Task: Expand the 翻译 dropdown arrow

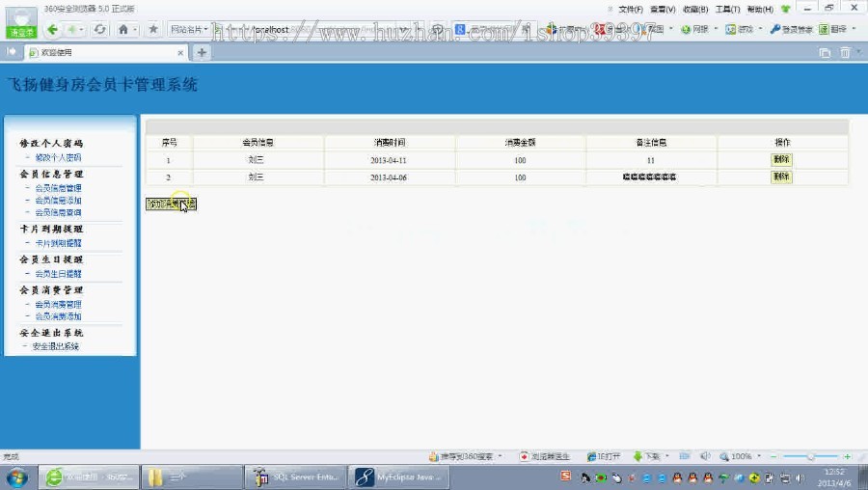Action: click(x=855, y=29)
